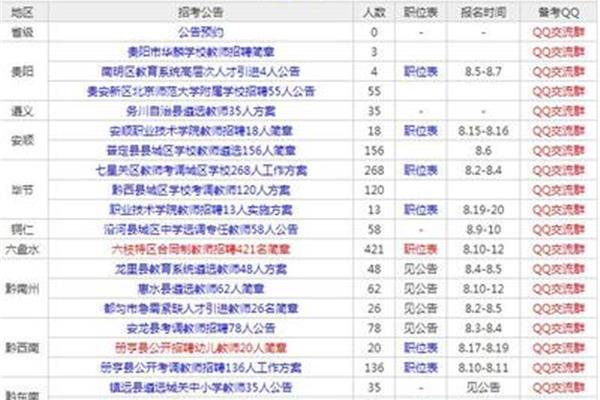This screenshot has height=400, width=600.
Task: Select 见公告 date cell in the 镇远县 row
Action: [x=483, y=387]
